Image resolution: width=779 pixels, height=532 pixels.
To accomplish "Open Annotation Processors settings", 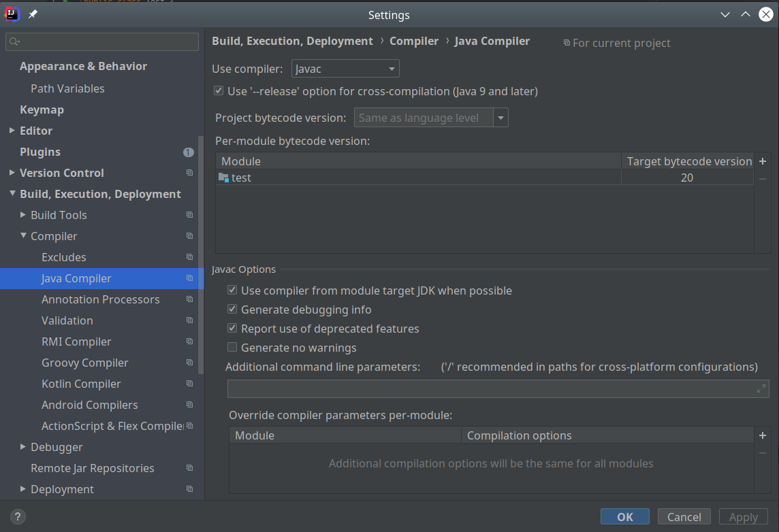I will (100, 299).
